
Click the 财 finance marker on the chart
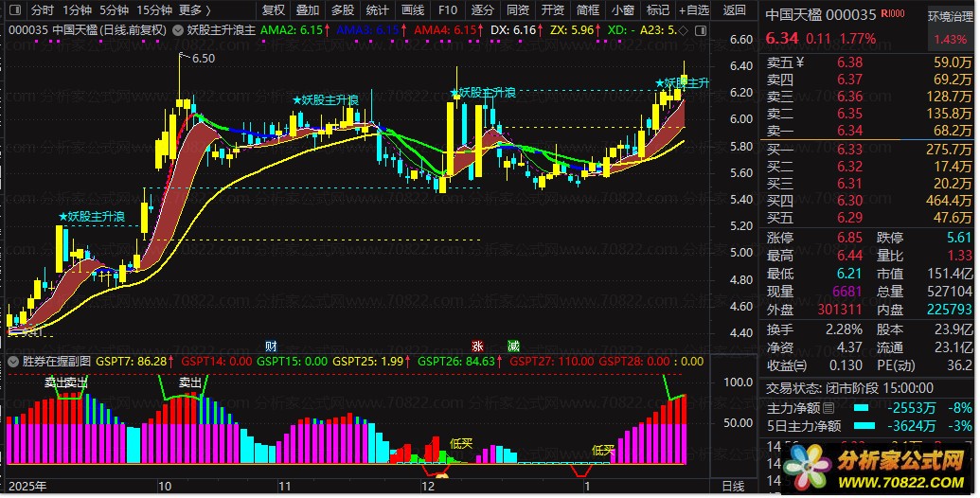[x=271, y=347]
